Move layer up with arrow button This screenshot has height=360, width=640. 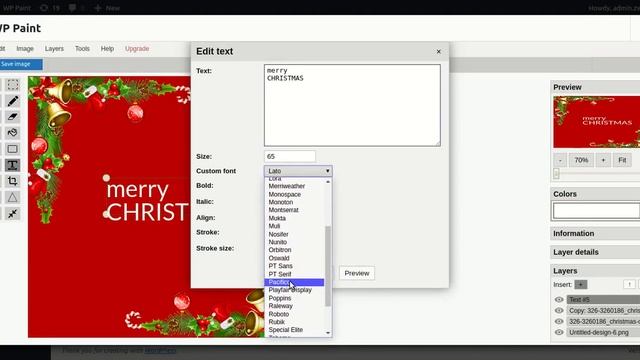[x=629, y=284]
